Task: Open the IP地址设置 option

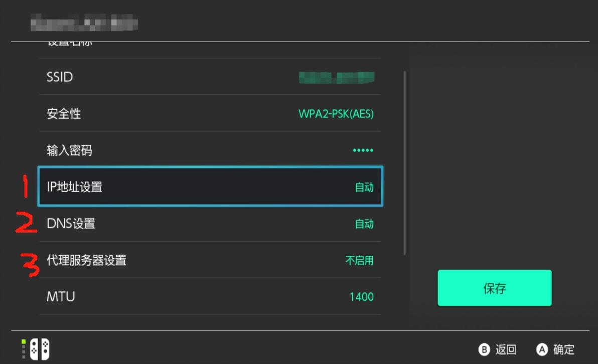Action: click(x=210, y=187)
